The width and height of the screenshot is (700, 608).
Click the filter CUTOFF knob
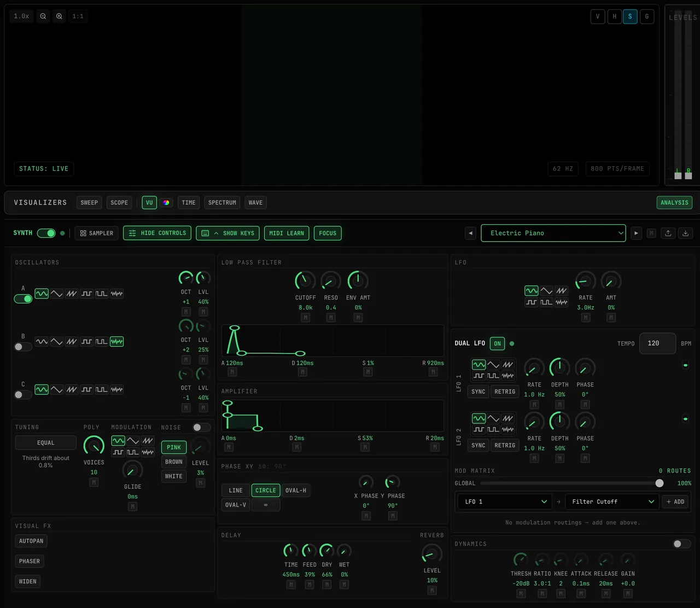click(x=305, y=280)
